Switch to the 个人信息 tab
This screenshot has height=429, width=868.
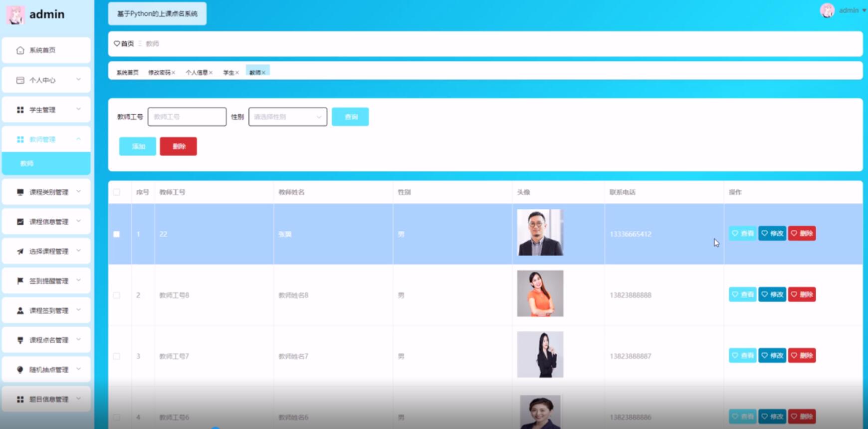click(x=197, y=73)
